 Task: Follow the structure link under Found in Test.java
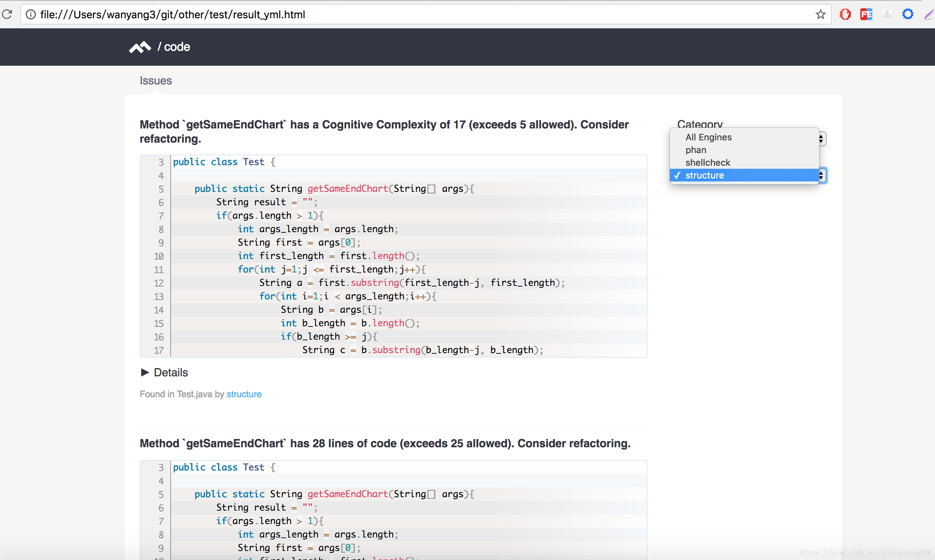click(244, 394)
